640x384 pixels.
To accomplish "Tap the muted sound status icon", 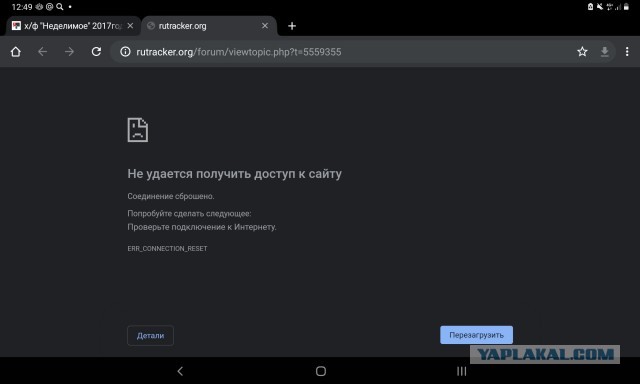I will point(600,7).
